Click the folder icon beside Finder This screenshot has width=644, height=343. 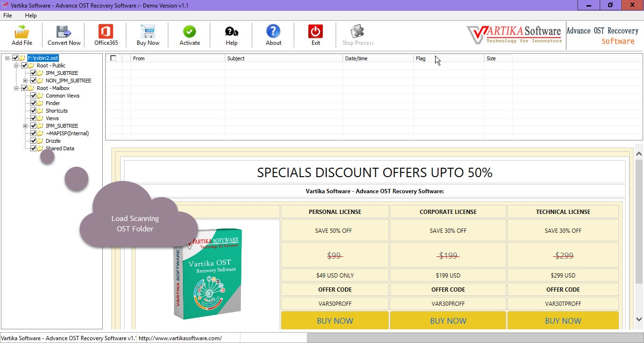[41, 103]
